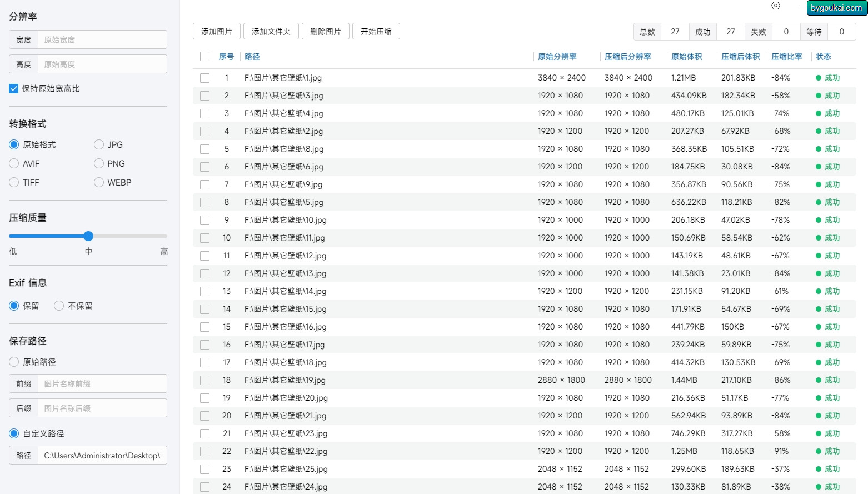Select TIFF format radio button

[x=14, y=182]
